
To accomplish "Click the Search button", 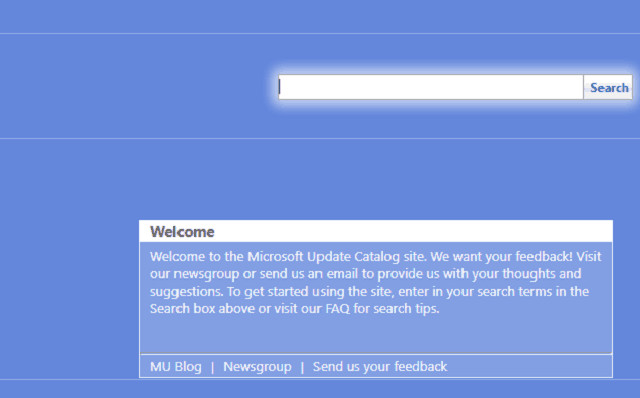I will (x=608, y=87).
